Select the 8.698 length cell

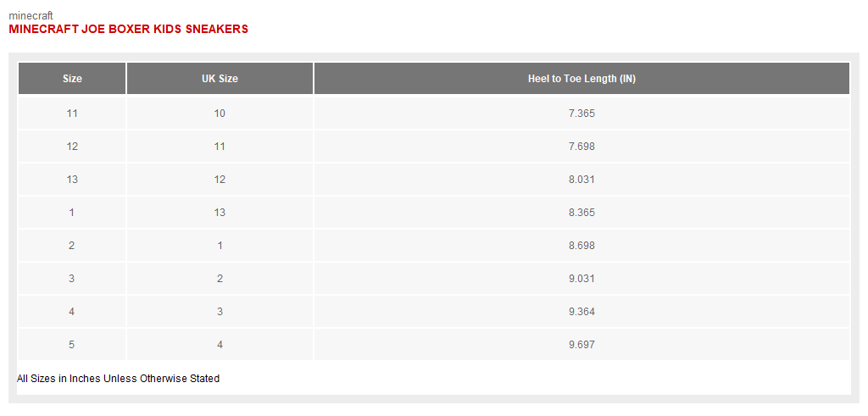click(581, 246)
